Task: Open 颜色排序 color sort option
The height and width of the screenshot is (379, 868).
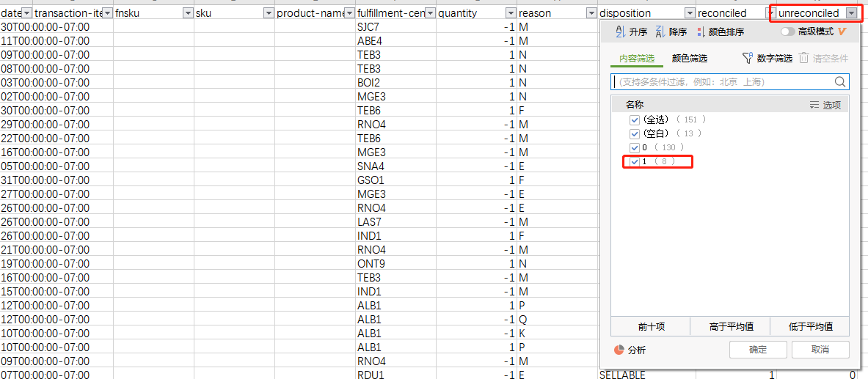Action: coord(721,32)
